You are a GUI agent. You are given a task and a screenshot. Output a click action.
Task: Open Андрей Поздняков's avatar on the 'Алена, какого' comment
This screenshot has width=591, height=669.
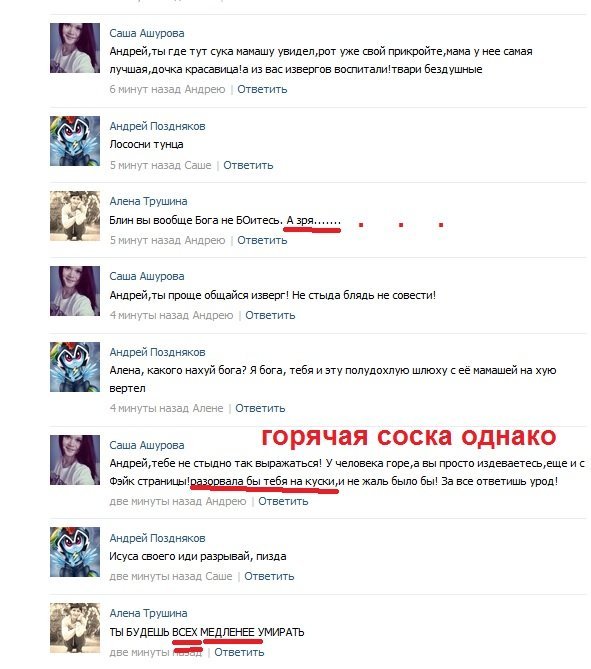pyautogui.click(x=75, y=367)
